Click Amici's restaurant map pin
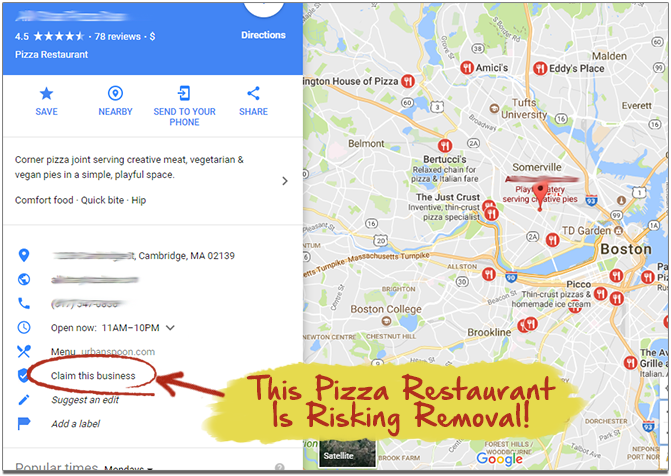Screen dimensions: 671x476 coord(466,68)
